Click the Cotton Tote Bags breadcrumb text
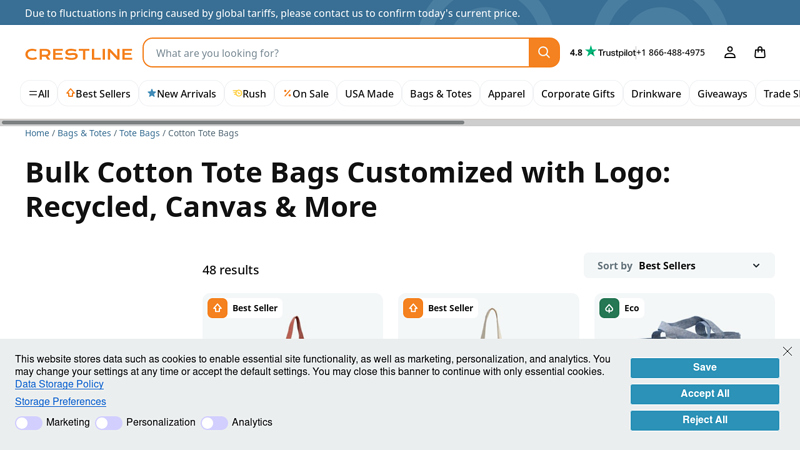This screenshot has width=800, height=450. 203,133
